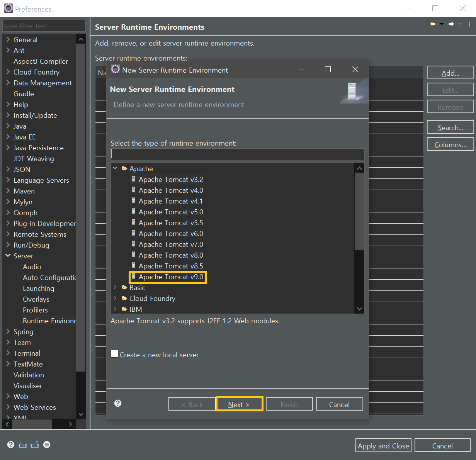Click the help question mark in the wizard dialog

pyautogui.click(x=118, y=403)
